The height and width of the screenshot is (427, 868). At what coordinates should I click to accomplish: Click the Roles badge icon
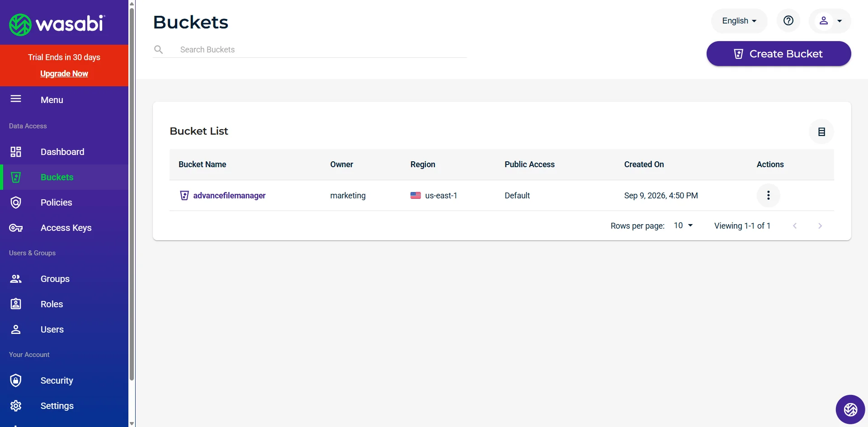(x=16, y=304)
